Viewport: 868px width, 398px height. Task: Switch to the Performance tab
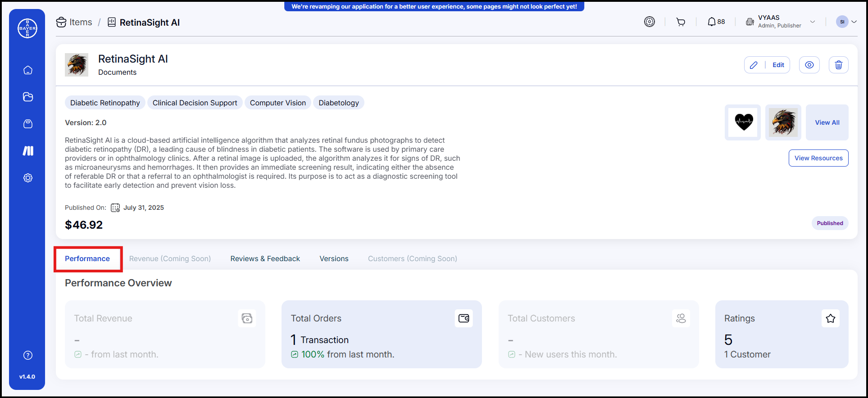point(87,258)
